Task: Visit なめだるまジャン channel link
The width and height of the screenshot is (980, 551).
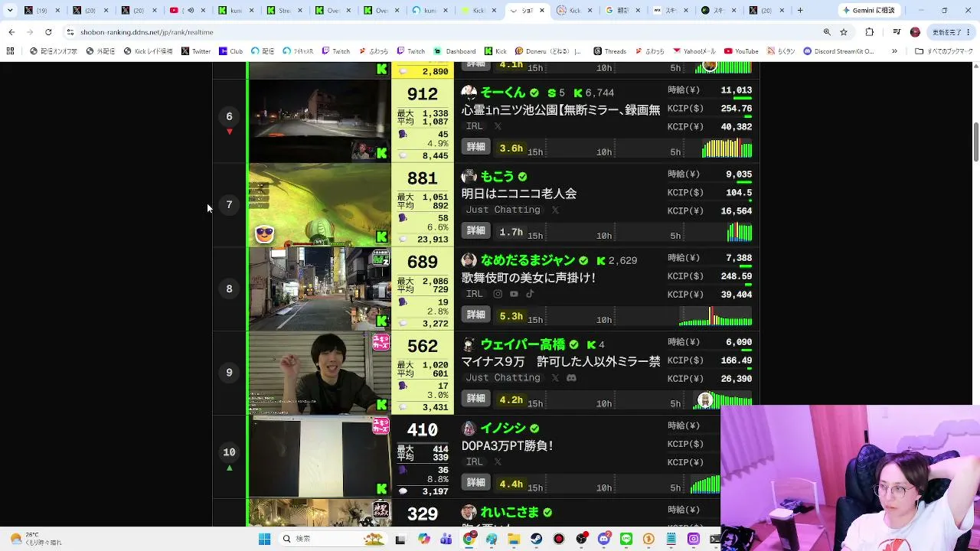Action: click(528, 260)
